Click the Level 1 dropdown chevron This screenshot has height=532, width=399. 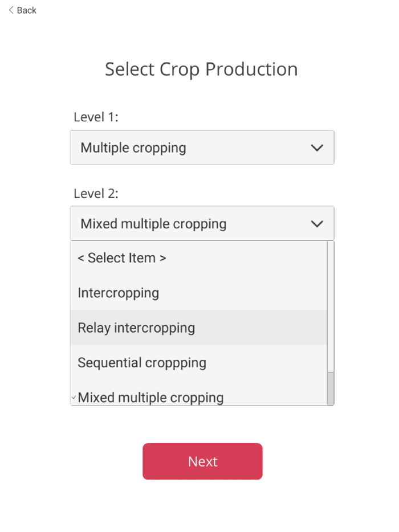[x=317, y=148]
